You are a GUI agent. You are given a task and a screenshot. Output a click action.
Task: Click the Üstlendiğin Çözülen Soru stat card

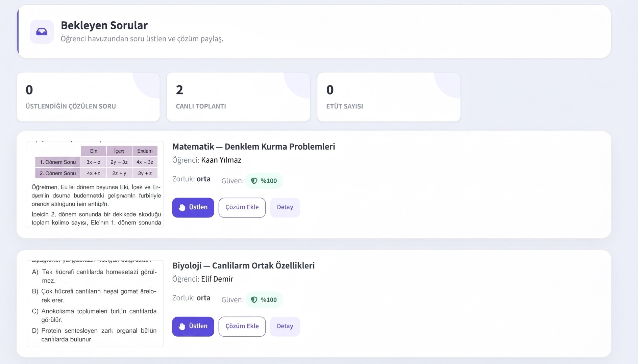[88, 97]
